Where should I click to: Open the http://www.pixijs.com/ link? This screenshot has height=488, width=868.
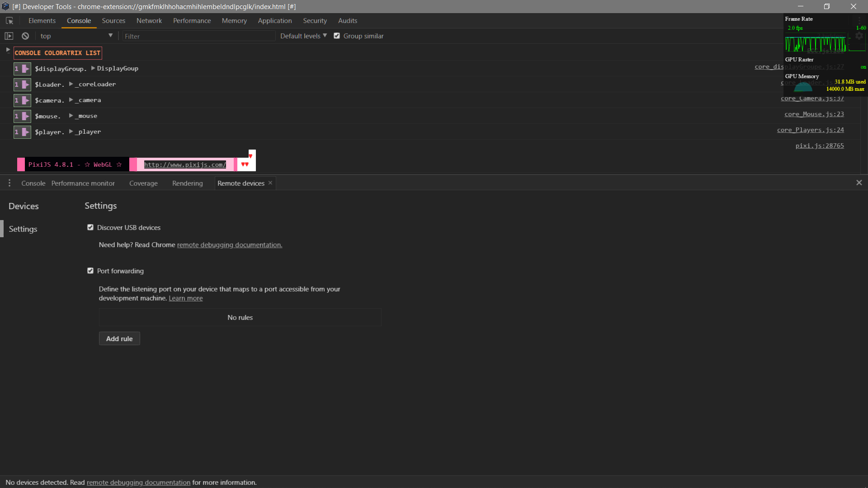[185, 164]
